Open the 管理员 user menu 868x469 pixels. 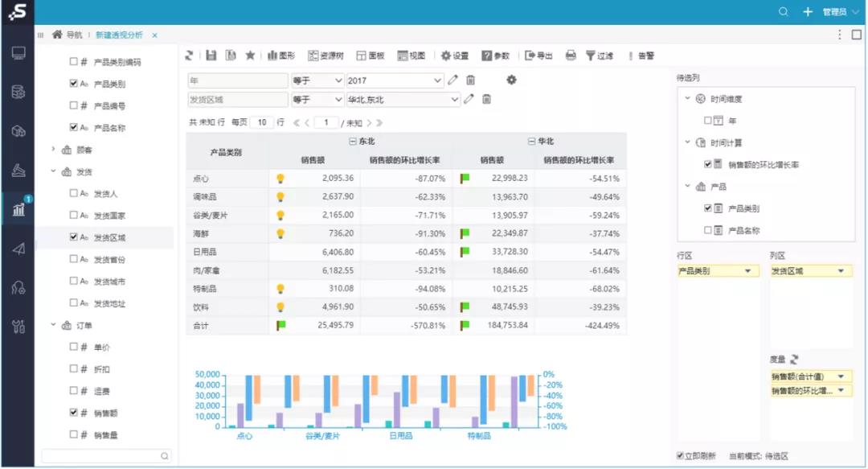pyautogui.click(x=841, y=11)
